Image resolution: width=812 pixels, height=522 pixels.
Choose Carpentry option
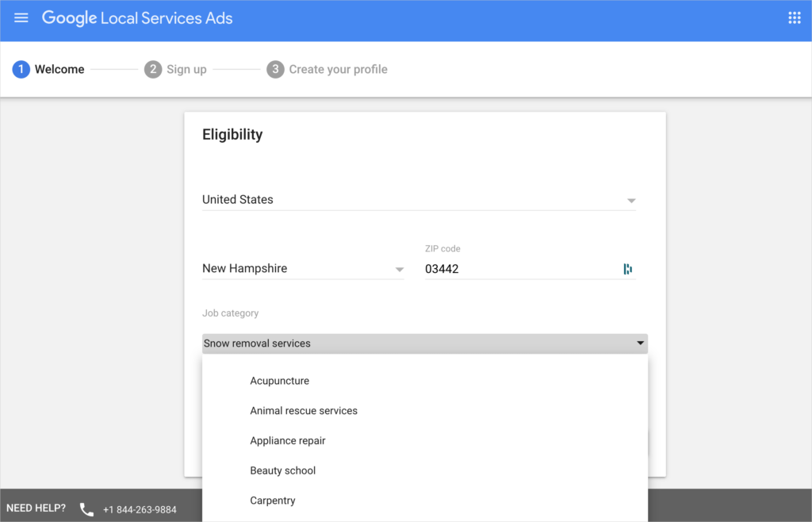click(x=425, y=501)
